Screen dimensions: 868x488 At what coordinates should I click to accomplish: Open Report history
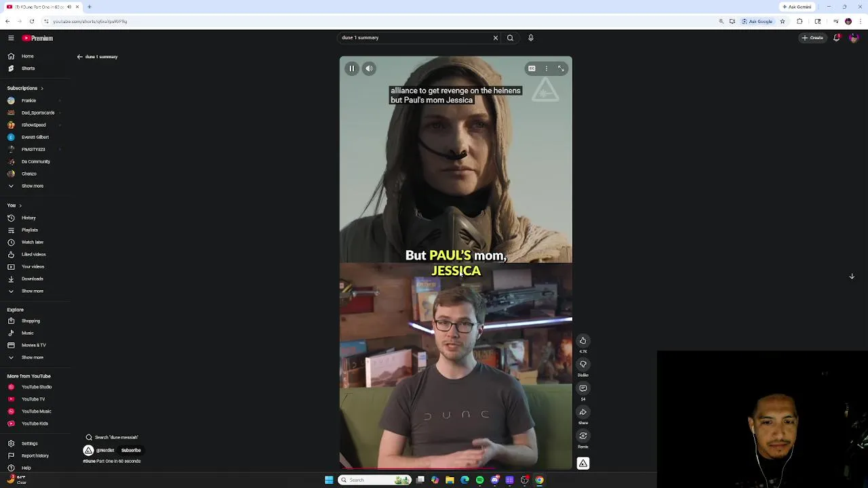pyautogui.click(x=35, y=455)
